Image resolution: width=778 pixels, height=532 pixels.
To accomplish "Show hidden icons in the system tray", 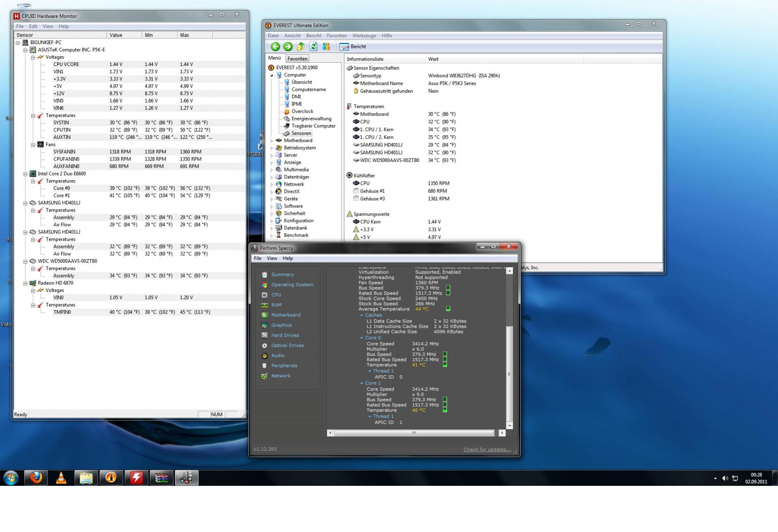I will (715, 479).
